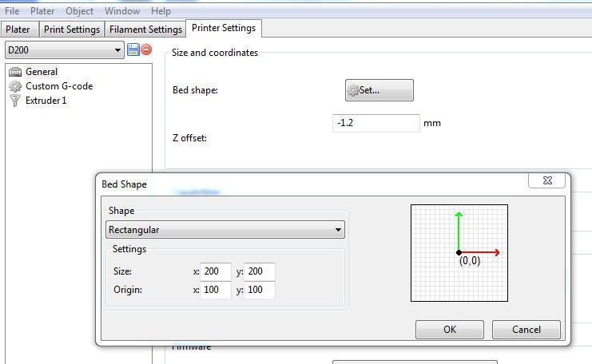The height and width of the screenshot is (364, 592).
Task: Click the Origin x field
Action: tap(216, 290)
